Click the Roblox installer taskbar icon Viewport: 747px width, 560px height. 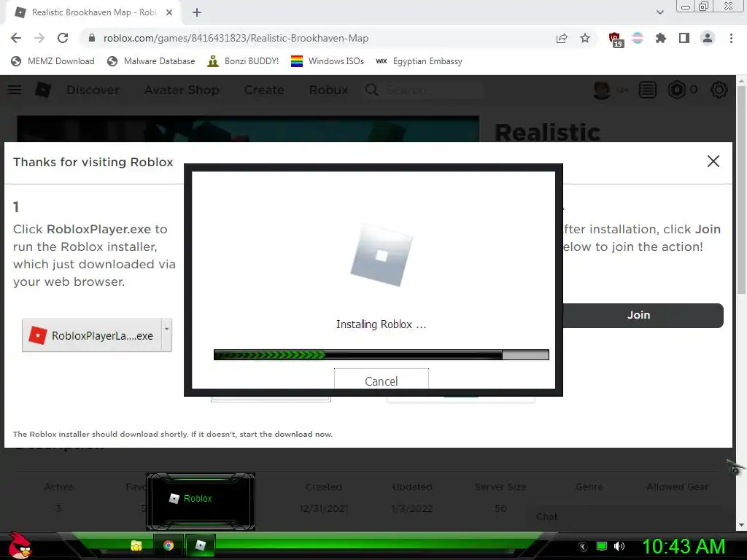[x=201, y=545]
